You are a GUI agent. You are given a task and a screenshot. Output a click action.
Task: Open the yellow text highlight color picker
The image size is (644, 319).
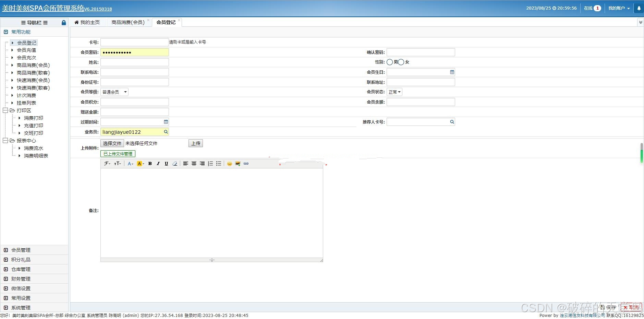point(141,164)
